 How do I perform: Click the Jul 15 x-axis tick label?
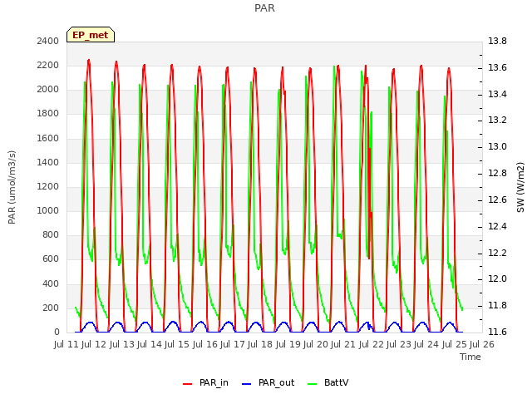coord(177,344)
